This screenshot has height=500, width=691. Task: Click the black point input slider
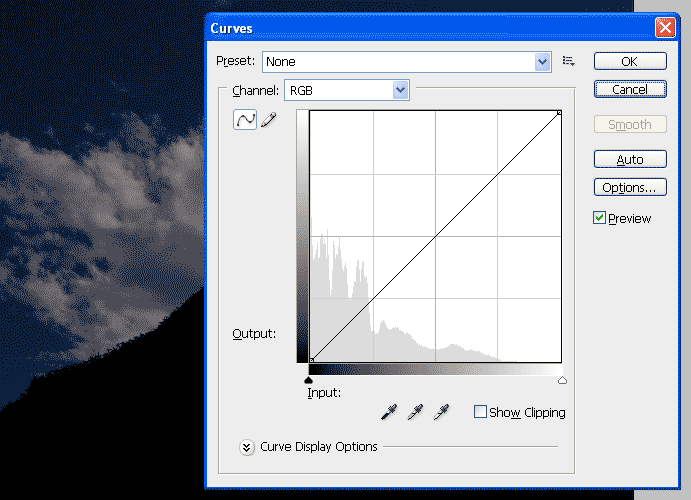[x=308, y=380]
